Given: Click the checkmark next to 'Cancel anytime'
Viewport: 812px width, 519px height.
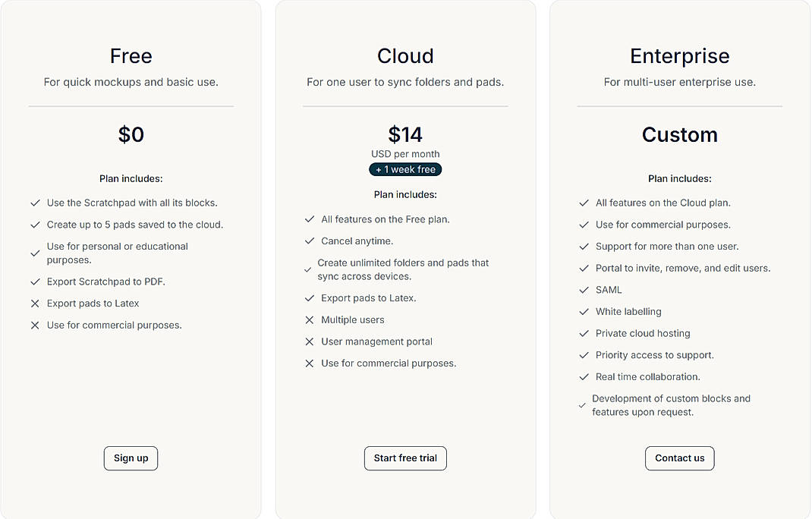Looking at the screenshot, I should [310, 241].
